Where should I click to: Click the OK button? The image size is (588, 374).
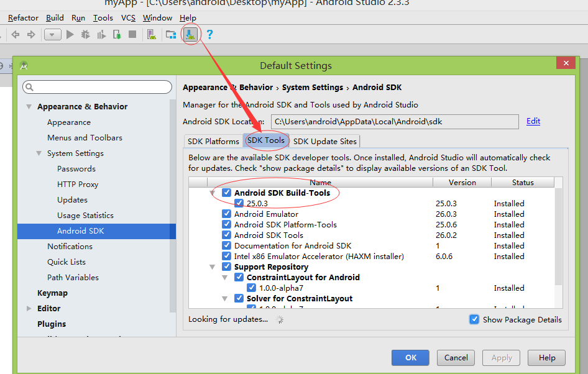click(x=411, y=357)
